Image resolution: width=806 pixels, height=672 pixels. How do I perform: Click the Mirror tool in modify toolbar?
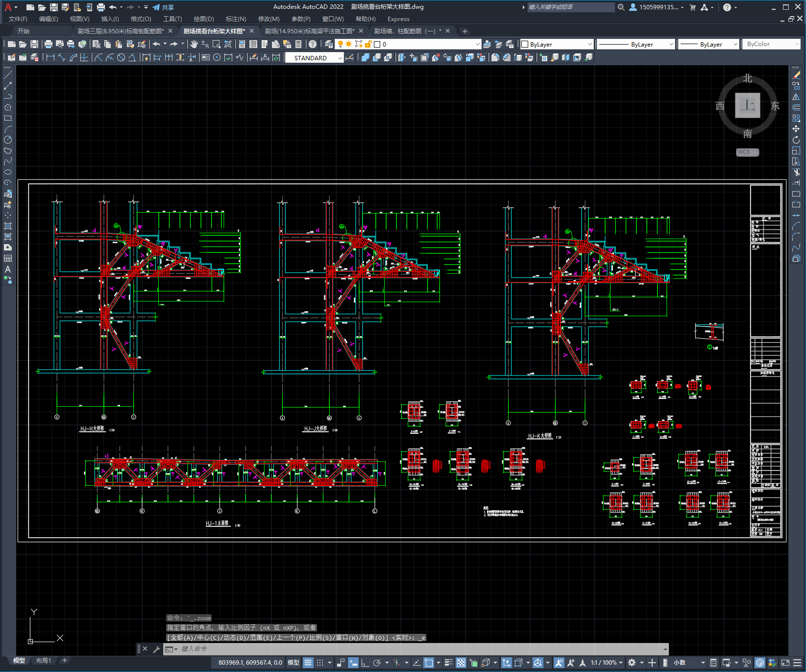click(x=796, y=97)
